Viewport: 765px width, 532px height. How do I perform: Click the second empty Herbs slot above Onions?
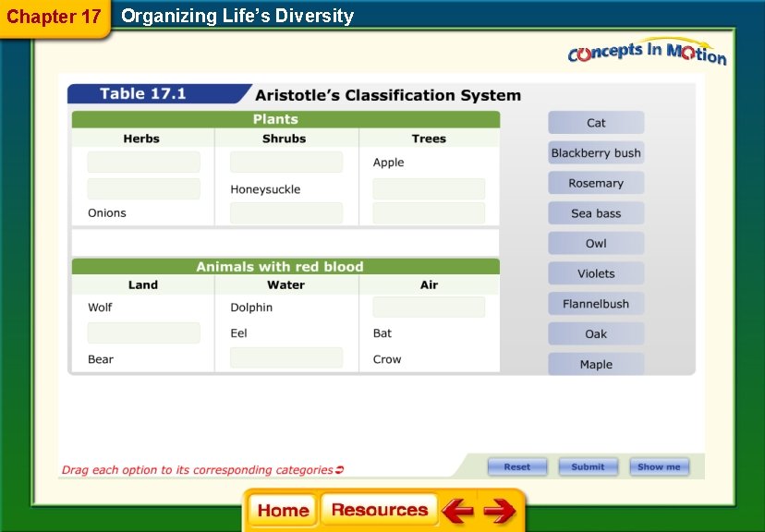click(143, 188)
